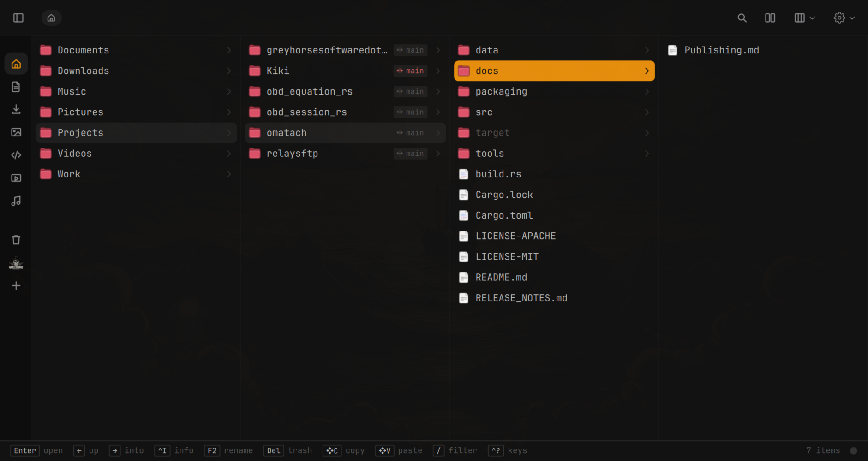Select the Music folder

coord(136,91)
